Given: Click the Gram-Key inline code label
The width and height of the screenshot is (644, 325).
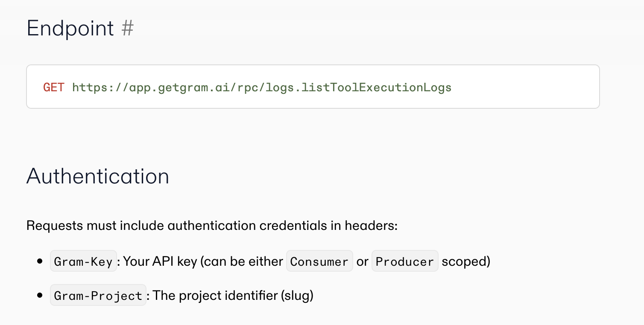Looking at the screenshot, I should point(83,261).
